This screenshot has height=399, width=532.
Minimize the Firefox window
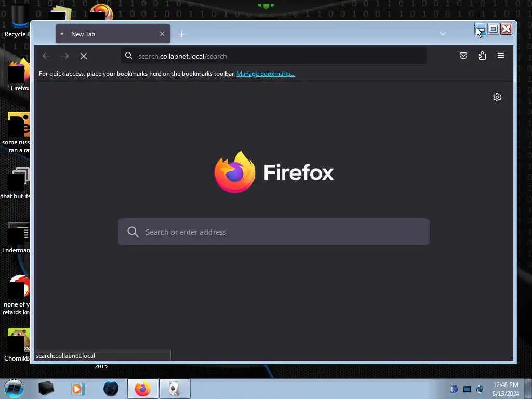click(480, 29)
